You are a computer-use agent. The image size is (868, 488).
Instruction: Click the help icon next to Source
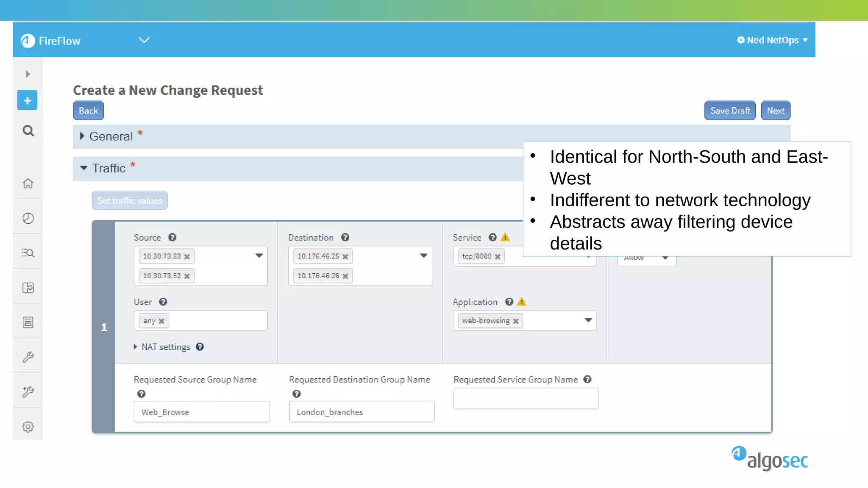[172, 237]
